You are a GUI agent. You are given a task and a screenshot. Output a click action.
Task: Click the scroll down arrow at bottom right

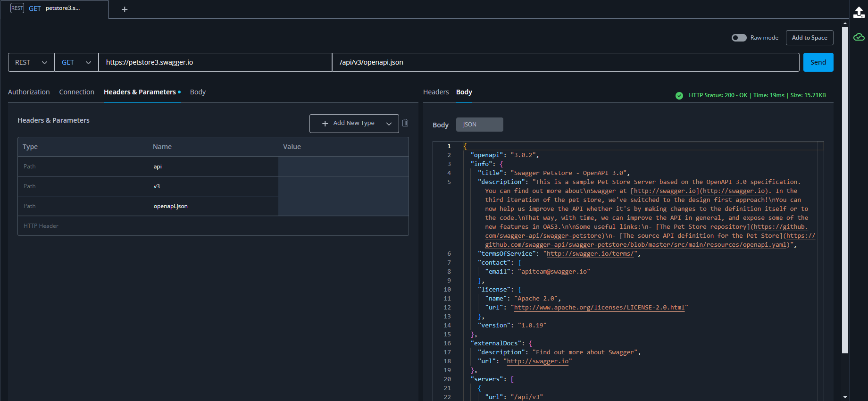tap(845, 397)
